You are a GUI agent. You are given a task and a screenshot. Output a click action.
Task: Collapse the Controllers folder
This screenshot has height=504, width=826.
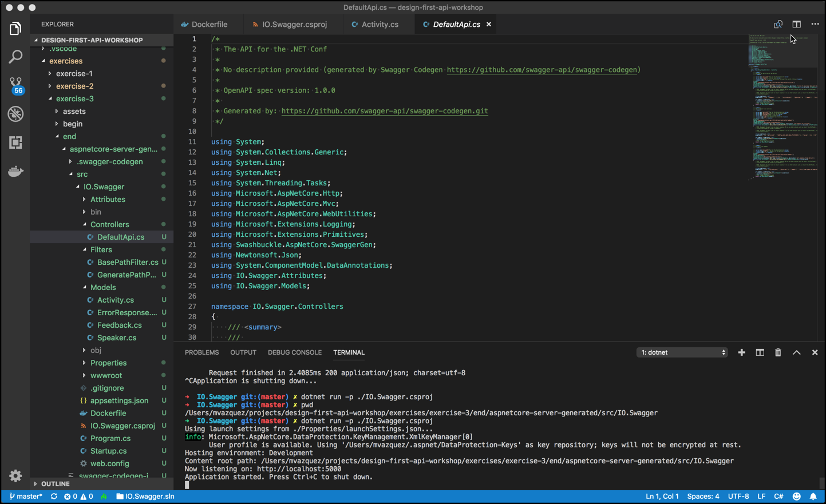pyautogui.click(x=109, y=224)
